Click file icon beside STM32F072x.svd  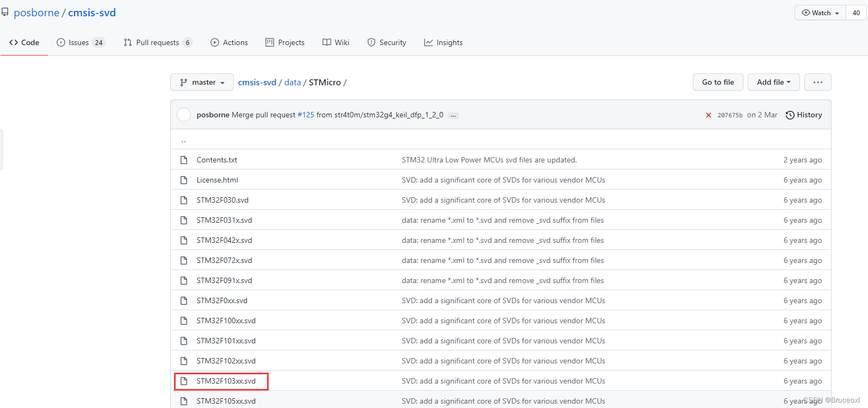click(x=184, y=260)
